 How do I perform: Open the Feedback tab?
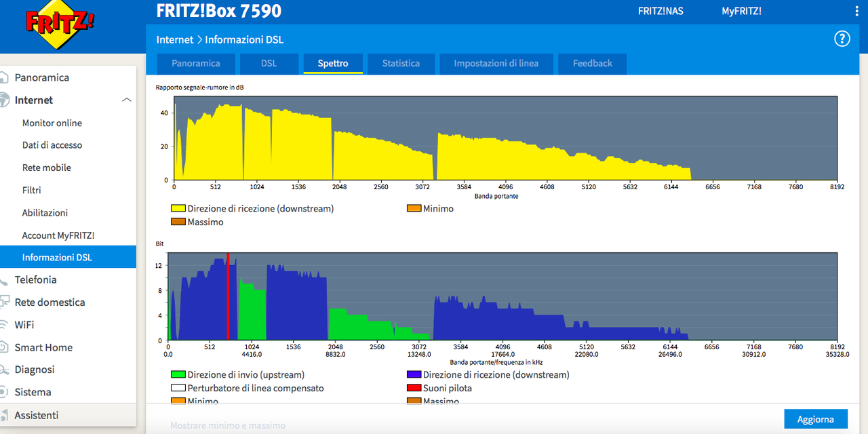point(593,64)
